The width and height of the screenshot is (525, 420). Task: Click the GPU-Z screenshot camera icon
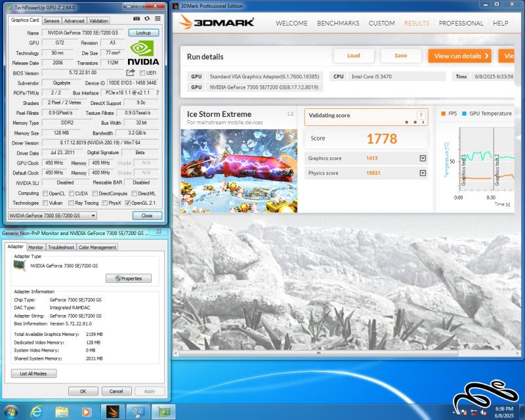click(x=136, y=19)
